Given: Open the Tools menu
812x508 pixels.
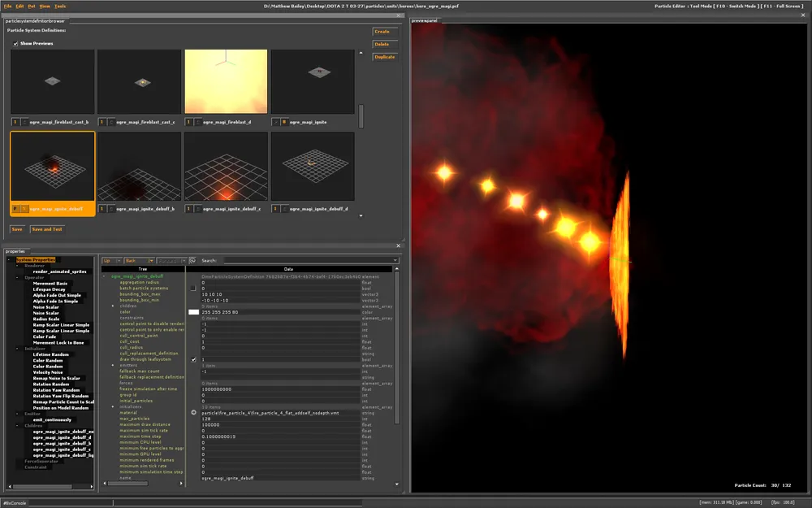Looking at the screenshot, I should click(x=60, y=6).
